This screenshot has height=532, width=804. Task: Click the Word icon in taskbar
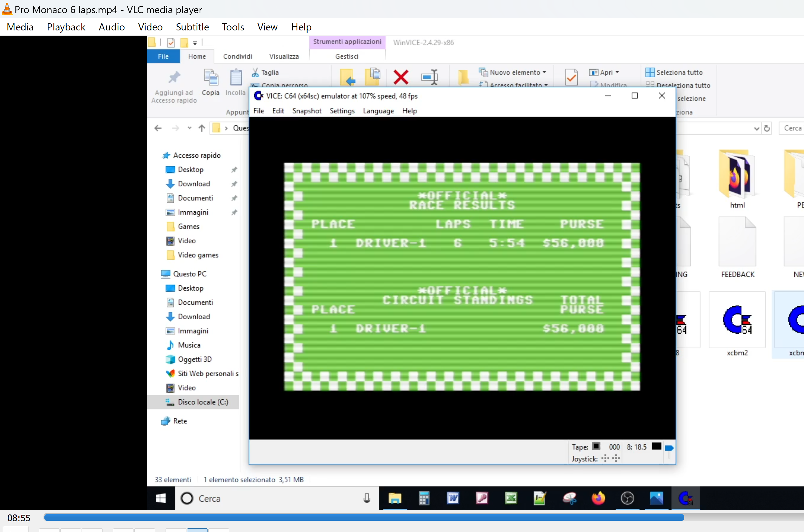453,498
